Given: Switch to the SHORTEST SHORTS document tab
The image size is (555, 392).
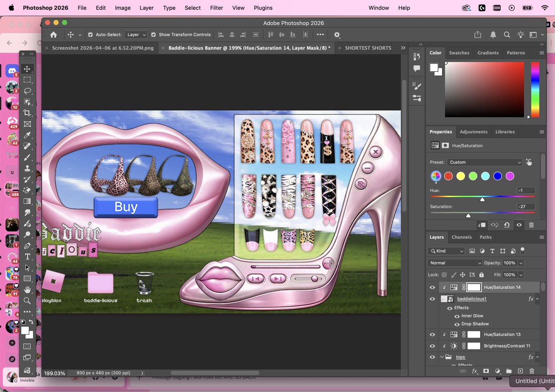Looking at the screenshot, I should [368, 48].
